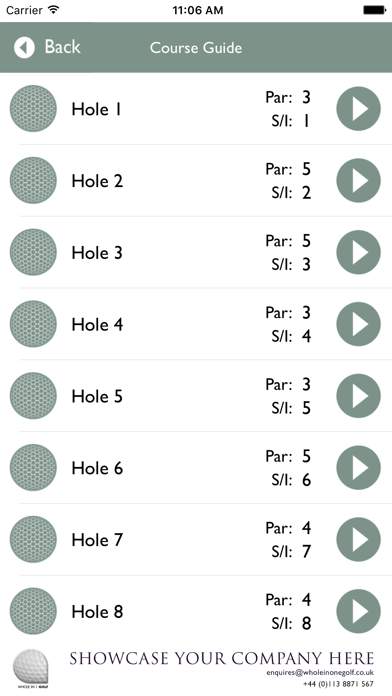
Task: Open Hole 3 play arrow button
Action: pos(358,252)
